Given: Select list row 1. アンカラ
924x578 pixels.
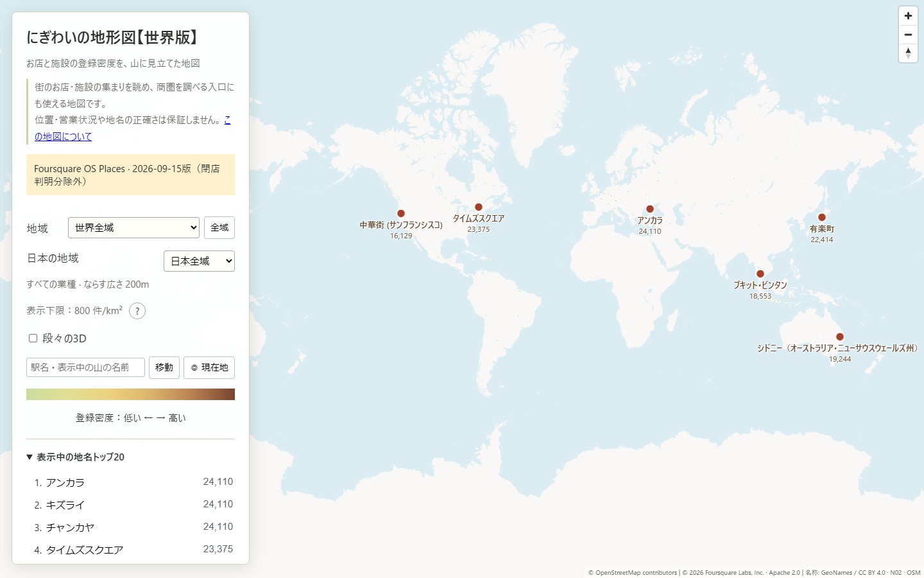Looking at the screenshot, I should coord(130,482).
